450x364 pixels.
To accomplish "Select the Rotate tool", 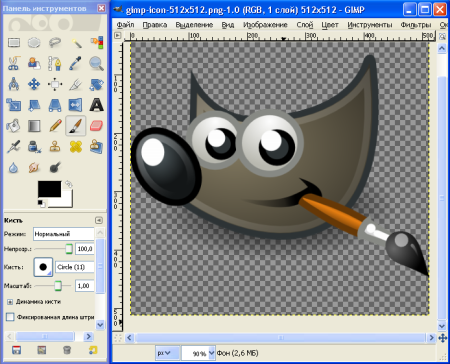I will pos(96,84).
